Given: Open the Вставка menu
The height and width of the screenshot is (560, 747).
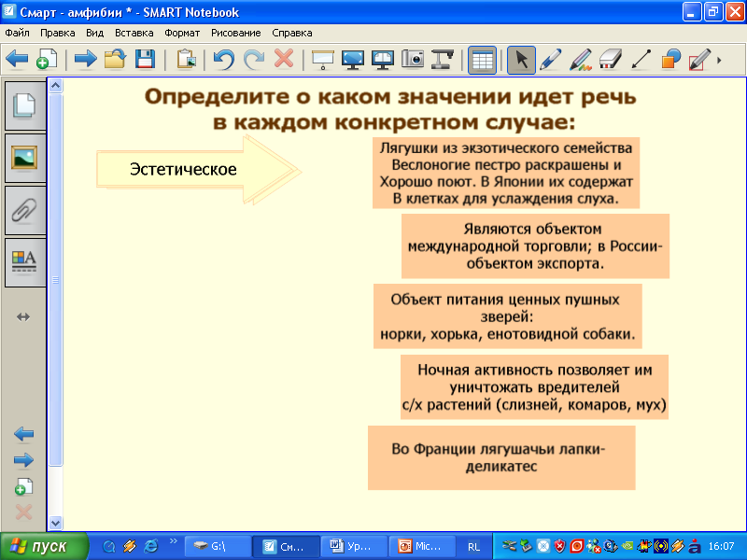Looking at the screenshot, I should click(x=134, y=33).
